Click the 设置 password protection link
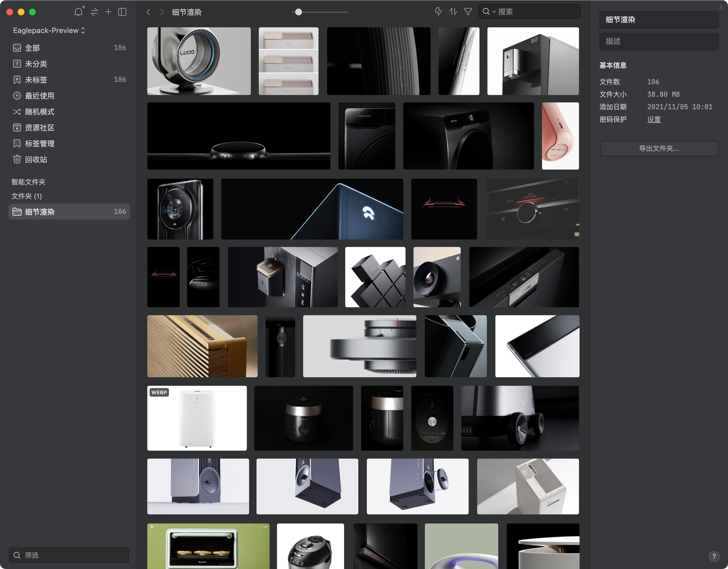Screen dimensions: 728x569 [x=654, y=119]
